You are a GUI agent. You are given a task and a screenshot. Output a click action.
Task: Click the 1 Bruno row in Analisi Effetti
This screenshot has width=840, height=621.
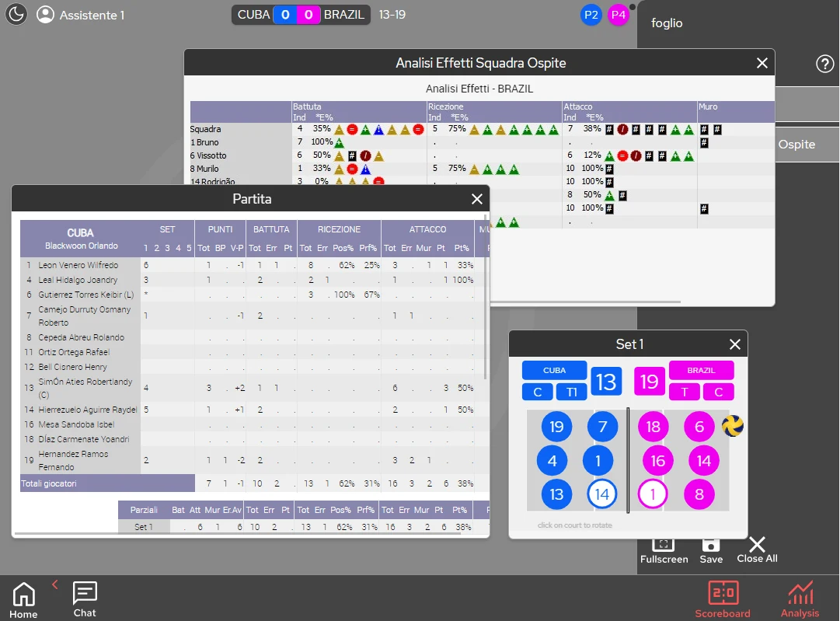click(x=482, y=142)
